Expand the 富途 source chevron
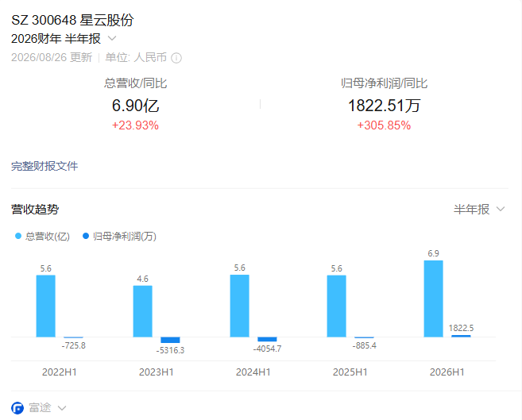The width and height of the screenshot is (522, 420). pos(62,408)
